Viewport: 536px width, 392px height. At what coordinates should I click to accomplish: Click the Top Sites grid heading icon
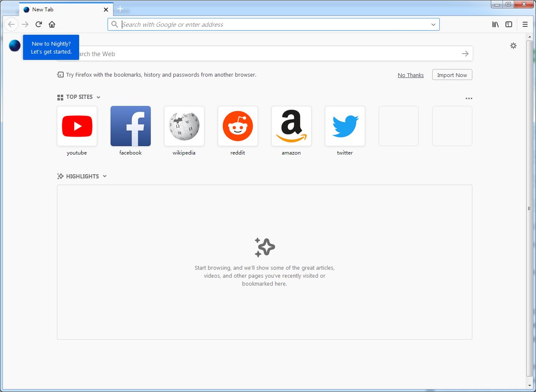[60, 97]
